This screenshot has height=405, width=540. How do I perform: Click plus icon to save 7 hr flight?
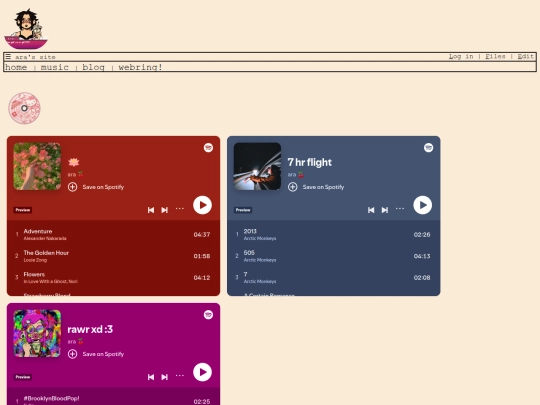(293, 187)
